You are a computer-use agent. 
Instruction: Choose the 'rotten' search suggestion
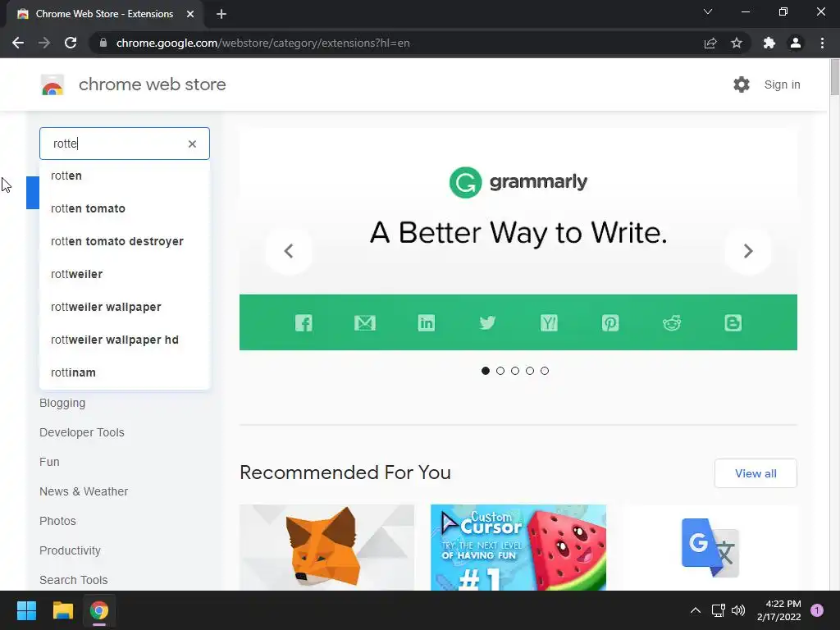tap(125, 176)
